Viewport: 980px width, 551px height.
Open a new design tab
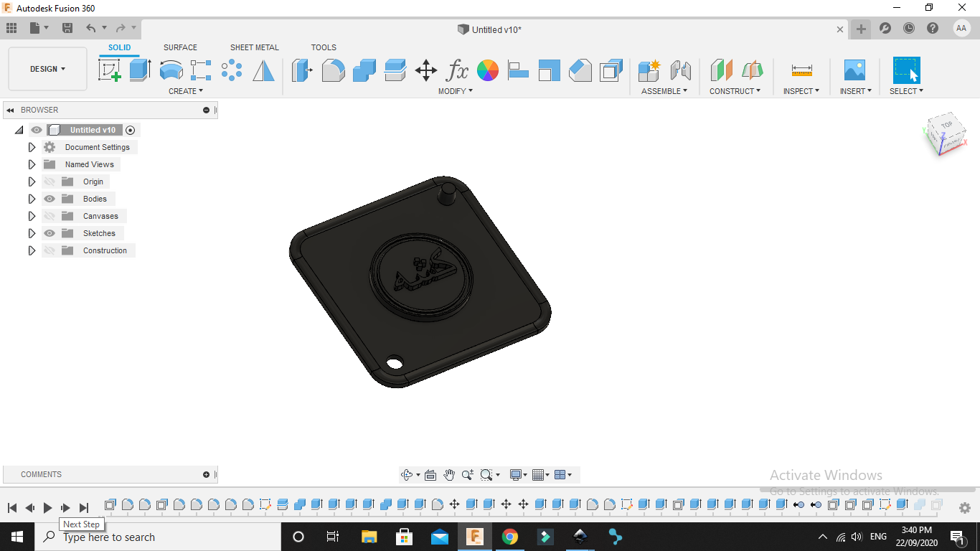coord(861,29)
